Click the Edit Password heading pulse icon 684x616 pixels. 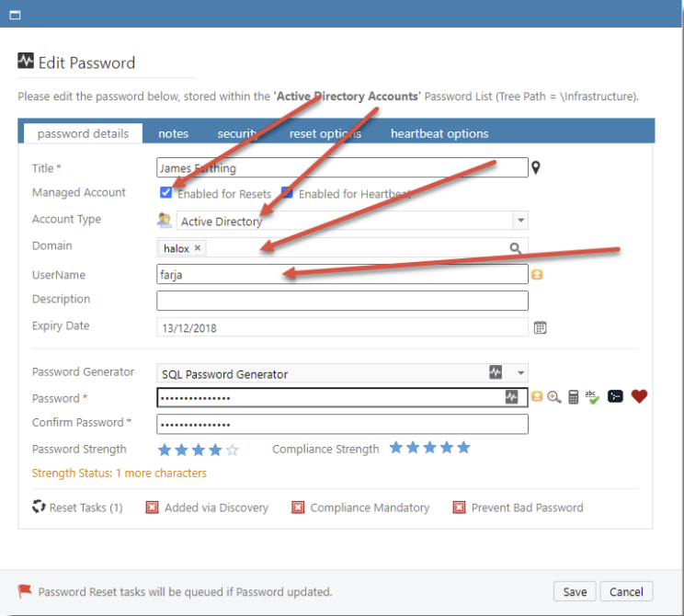[x=26, y=61]
